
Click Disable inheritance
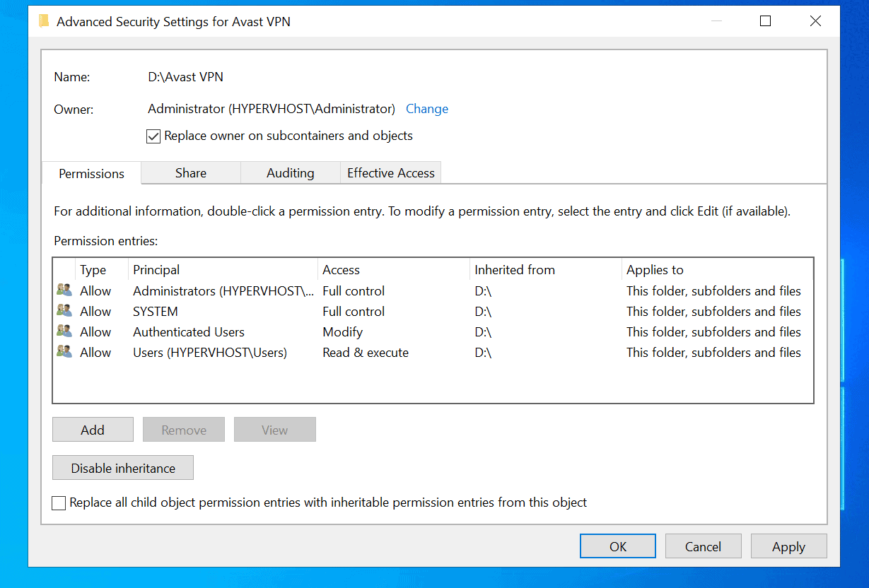(122, 467)
